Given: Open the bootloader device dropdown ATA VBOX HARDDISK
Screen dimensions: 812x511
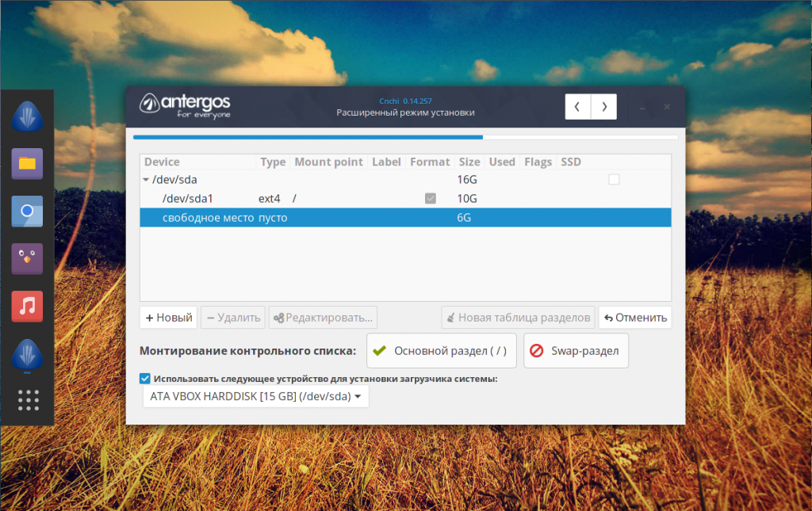Looking at the screenshot, I should pyautogui.click(x=255, y=397).
